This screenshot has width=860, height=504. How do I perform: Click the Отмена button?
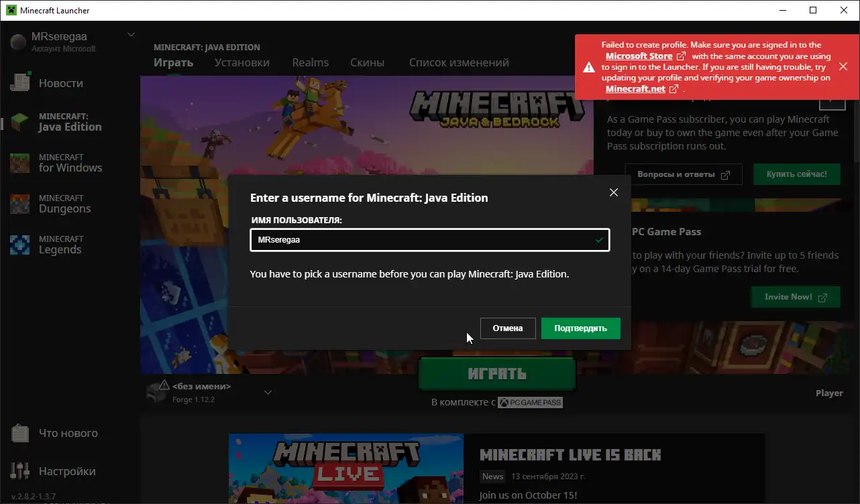(507, 328)
